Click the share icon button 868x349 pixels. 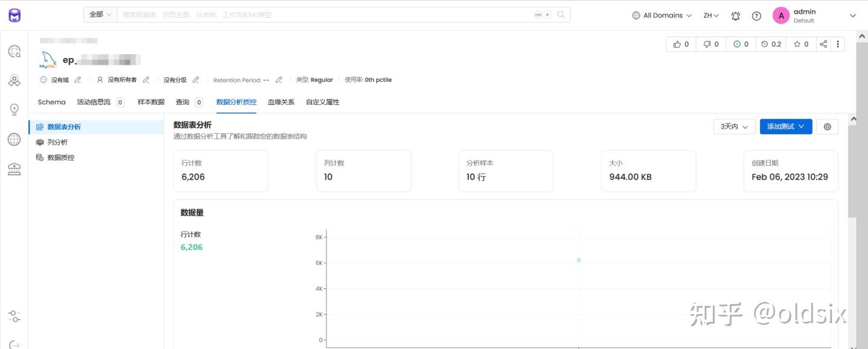point(823,44)
